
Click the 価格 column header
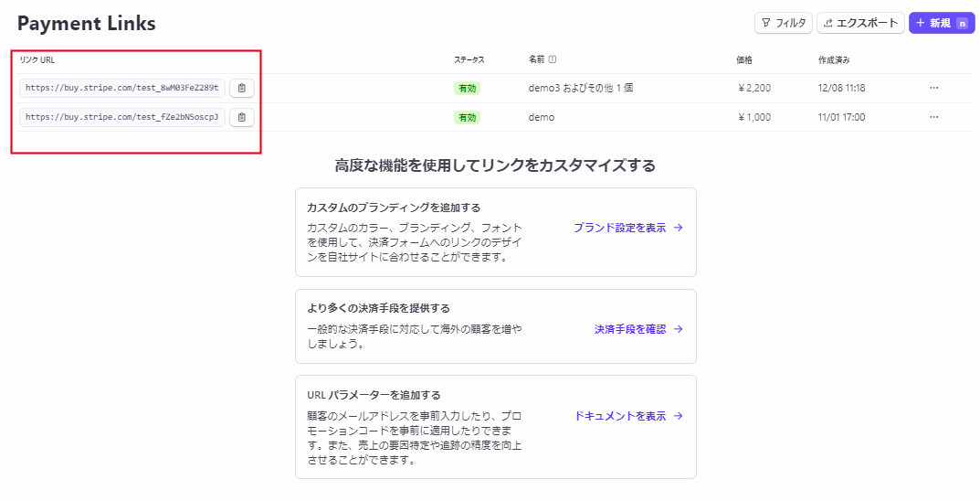pos(743,60)
